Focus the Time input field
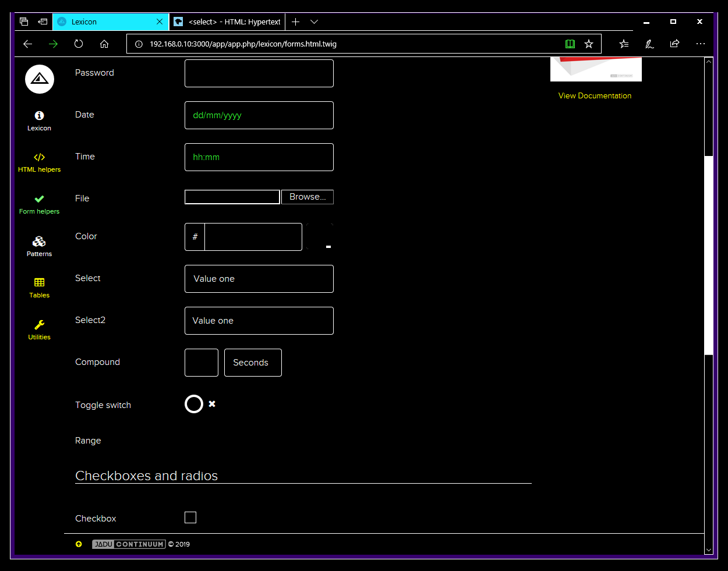 point(259,157)
